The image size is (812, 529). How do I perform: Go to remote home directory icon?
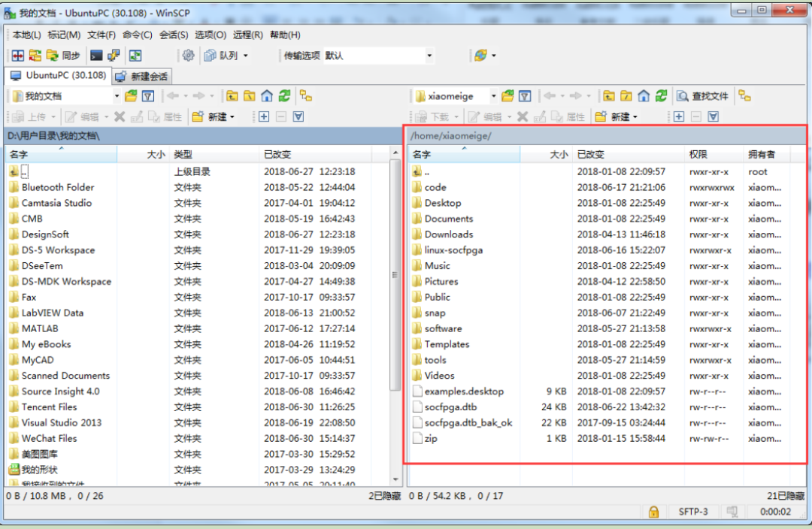point(644,95)
